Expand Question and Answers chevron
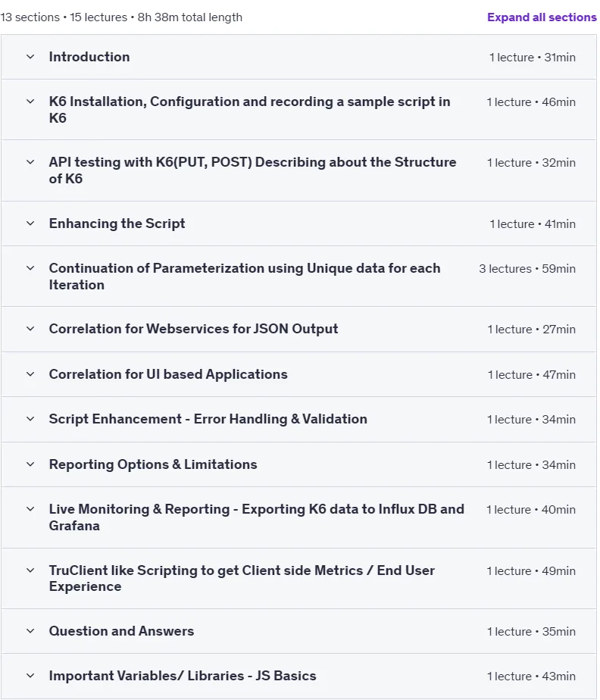Image resolution: width=600 pixels, height=700 pixels. pos(30,631)
